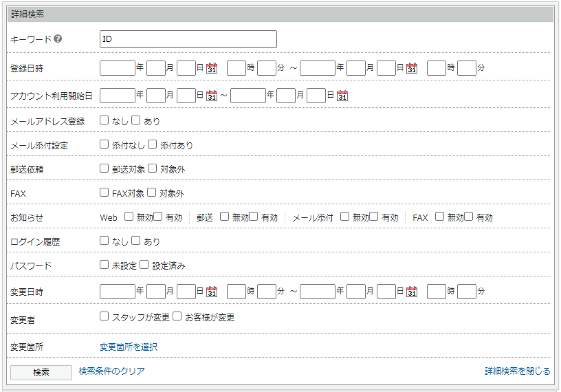Tick パスワード 設定済み checkbox
Image resolution: width=561 pixels, height=392 pixels.
pyautogui.click(x=144, y=265)
